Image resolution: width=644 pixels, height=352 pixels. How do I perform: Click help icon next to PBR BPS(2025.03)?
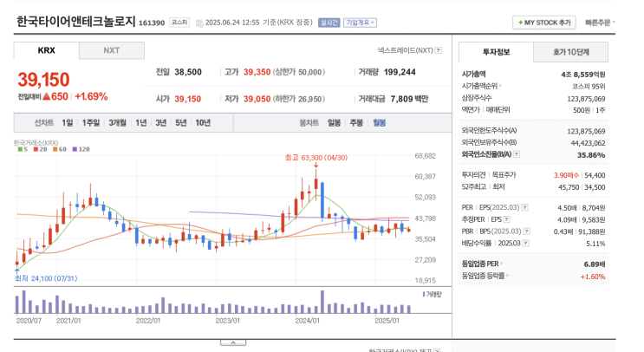[526, 231]
